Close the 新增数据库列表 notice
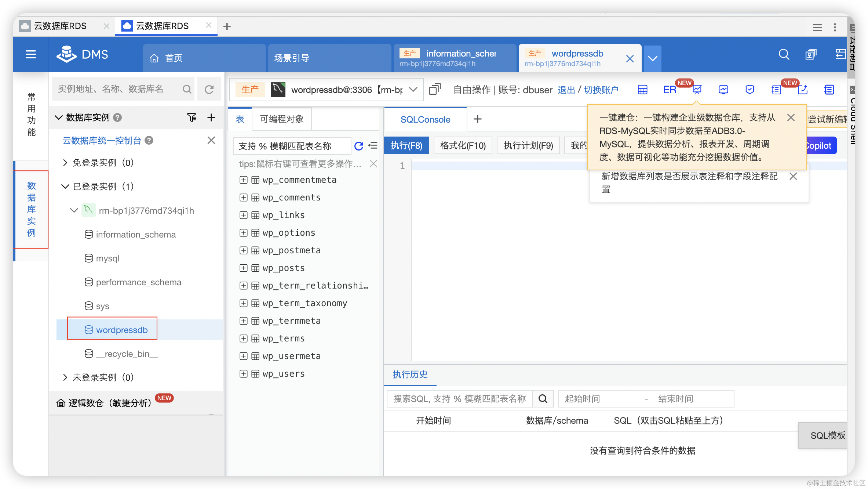The image size is (868, 489). point(793,176)
